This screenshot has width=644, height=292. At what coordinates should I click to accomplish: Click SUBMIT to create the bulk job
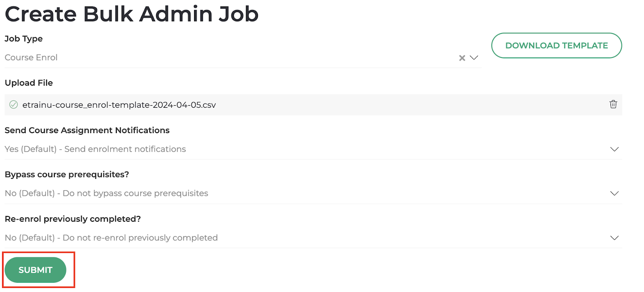(35, 270)
